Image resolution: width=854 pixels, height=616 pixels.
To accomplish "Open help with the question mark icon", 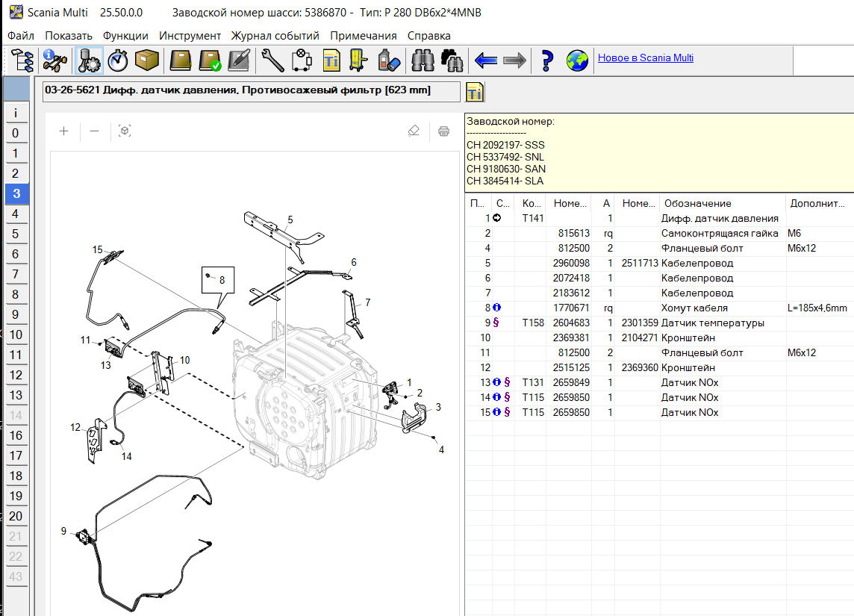I will click(547, 60).
